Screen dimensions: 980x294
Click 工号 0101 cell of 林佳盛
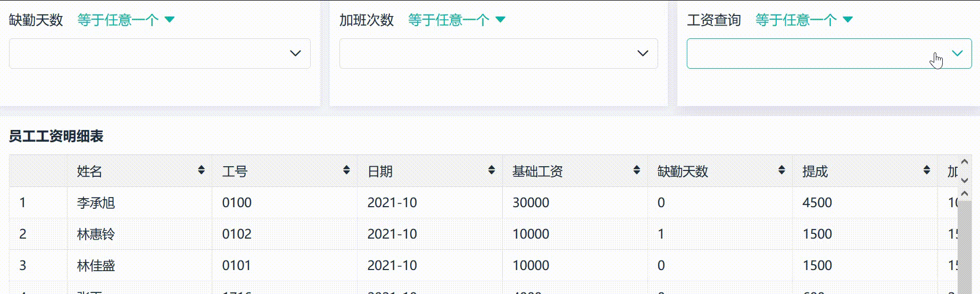coord(237,266)
